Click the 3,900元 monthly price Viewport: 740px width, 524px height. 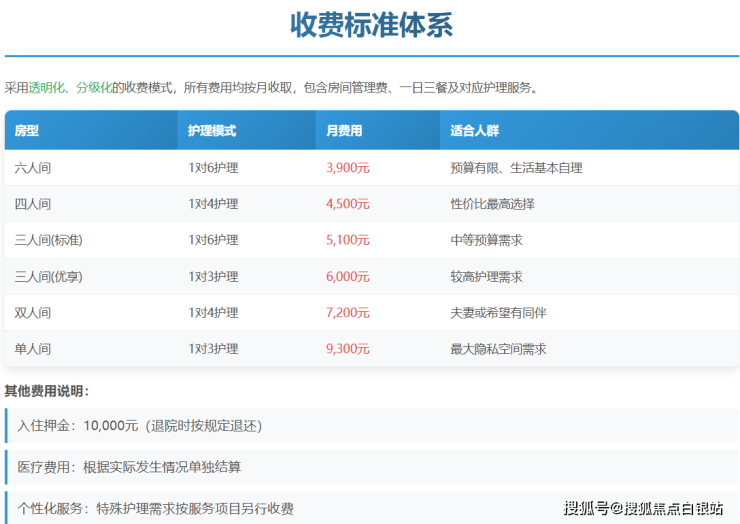(347, 168)
